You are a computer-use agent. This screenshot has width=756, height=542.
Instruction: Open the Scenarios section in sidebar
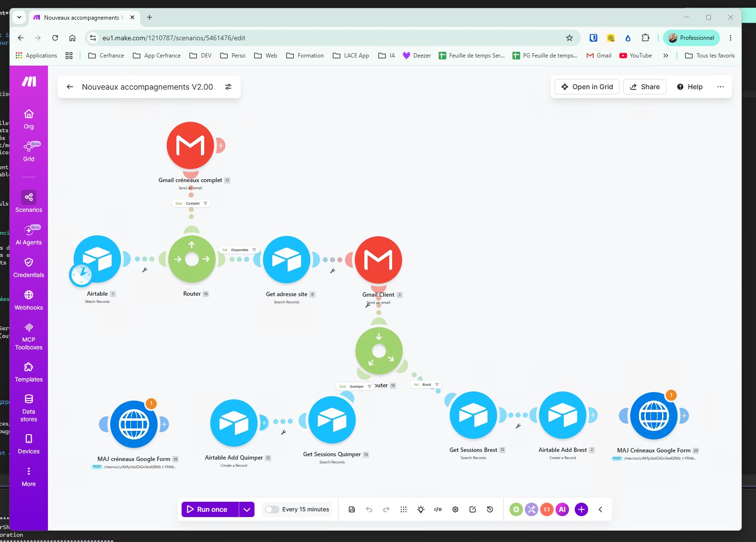click(29, 202)
